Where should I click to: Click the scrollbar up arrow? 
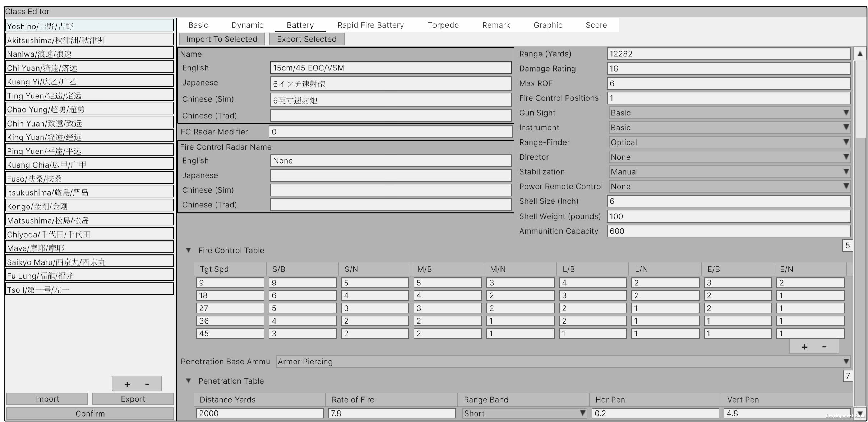point(860,54)
